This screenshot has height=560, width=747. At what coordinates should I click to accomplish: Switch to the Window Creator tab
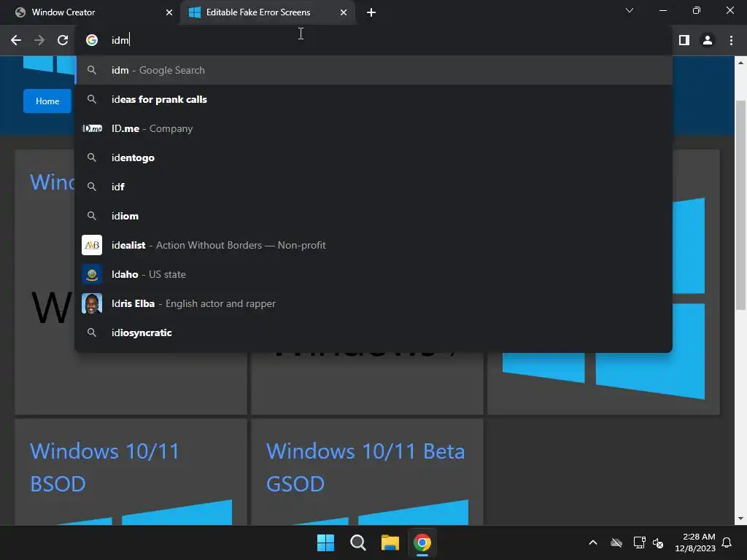coord(90,12)
